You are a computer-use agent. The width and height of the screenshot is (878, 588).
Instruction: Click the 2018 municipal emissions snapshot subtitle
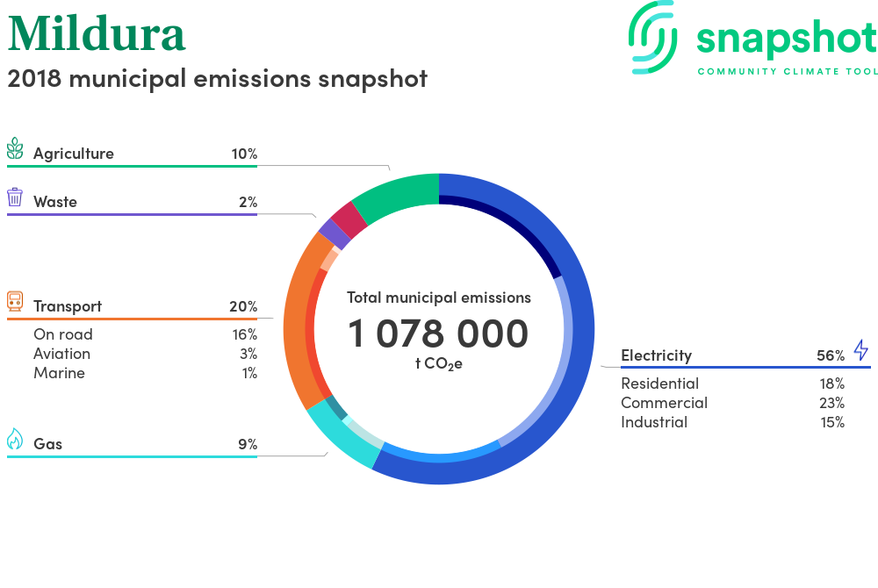pos(217,78)
